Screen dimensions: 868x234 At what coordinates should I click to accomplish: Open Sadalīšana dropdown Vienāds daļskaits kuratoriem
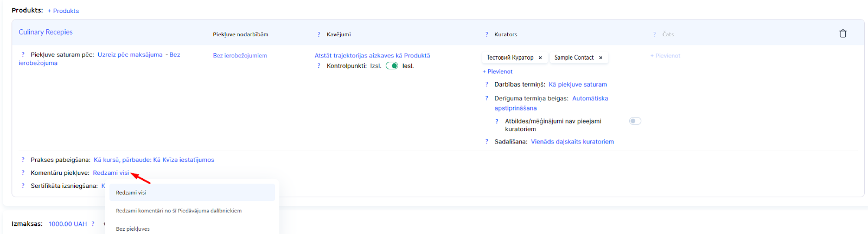click(572, 142)
